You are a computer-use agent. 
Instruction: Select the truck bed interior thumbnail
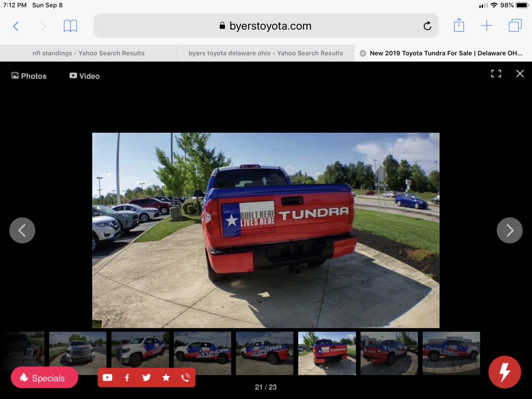(x=22, y=351)
